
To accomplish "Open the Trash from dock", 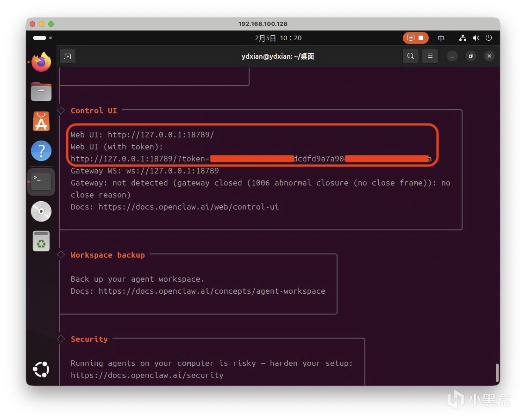I will (41, 241).
